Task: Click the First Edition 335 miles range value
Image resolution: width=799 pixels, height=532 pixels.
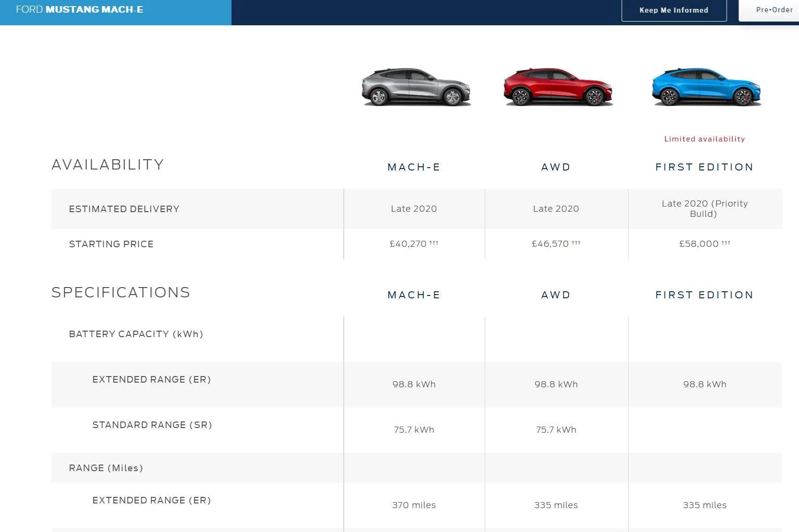Action: coord(704,505)
